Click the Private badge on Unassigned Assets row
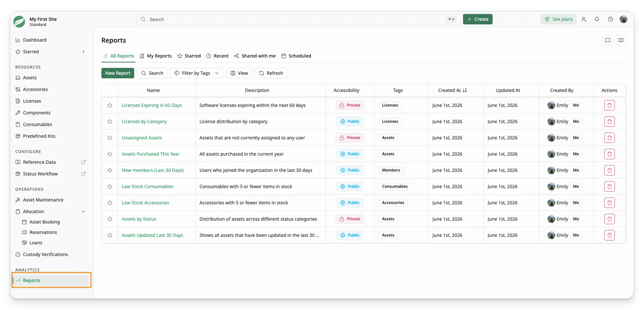Image resolution: width=644 pixels, height=309 pixels. 350,138
